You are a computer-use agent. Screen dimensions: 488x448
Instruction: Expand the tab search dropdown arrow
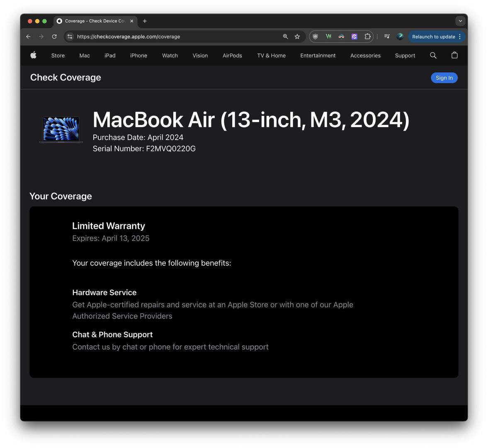click(460, 21)
